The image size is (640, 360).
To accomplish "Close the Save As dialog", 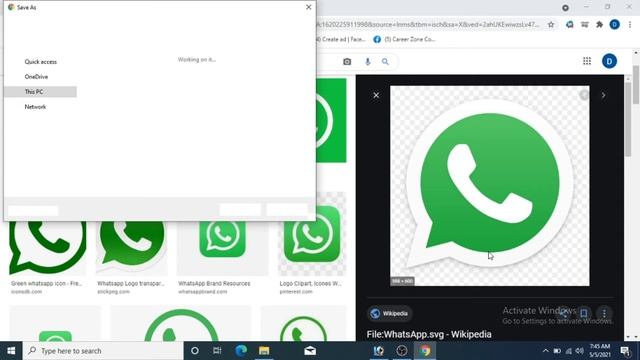I will click(x=309, y=7).
